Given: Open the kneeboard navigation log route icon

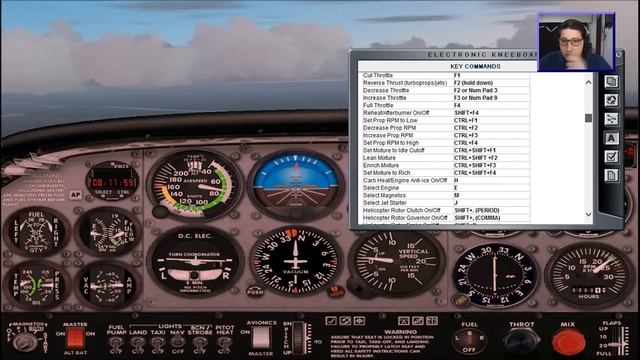Looking at the screenshot, I should (x=611, y=119).
